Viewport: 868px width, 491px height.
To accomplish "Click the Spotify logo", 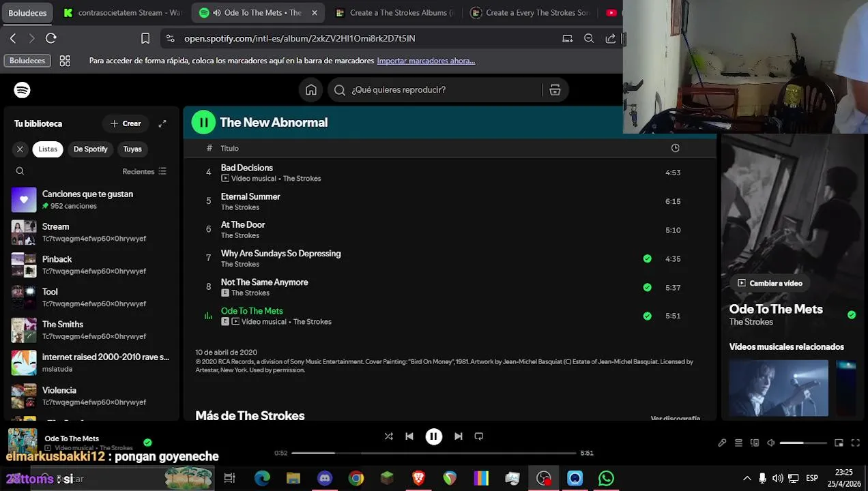I will point(22,90).
